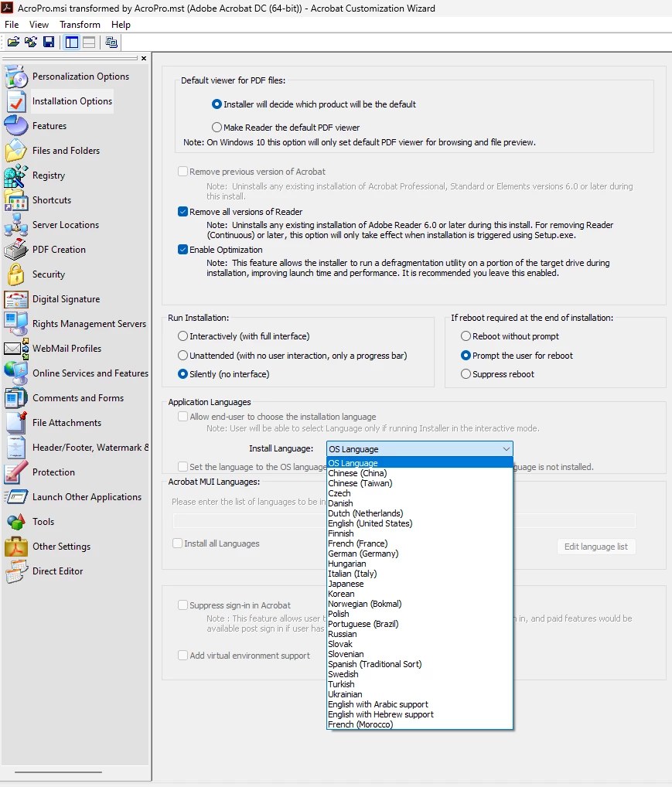This screenshot has width=672, height=787.
Task: Pick OS Language highlighted list entry
Action: click(420, 463)
